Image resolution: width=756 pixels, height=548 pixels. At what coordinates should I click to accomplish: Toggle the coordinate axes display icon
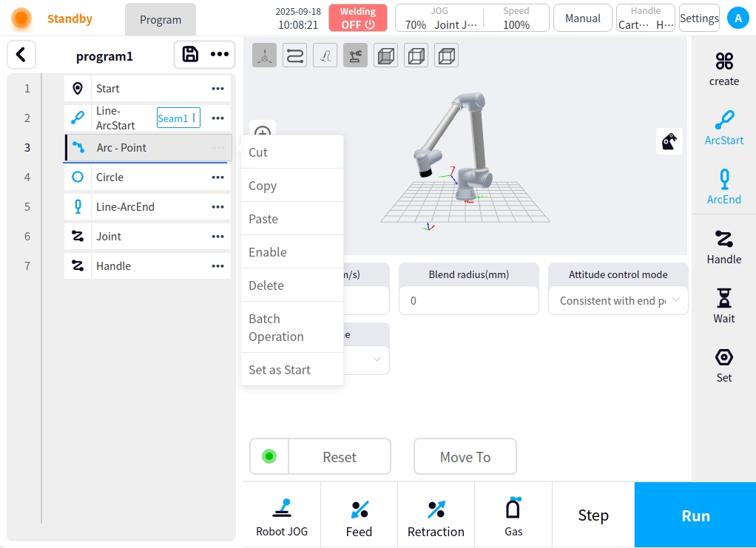point(264,56)
